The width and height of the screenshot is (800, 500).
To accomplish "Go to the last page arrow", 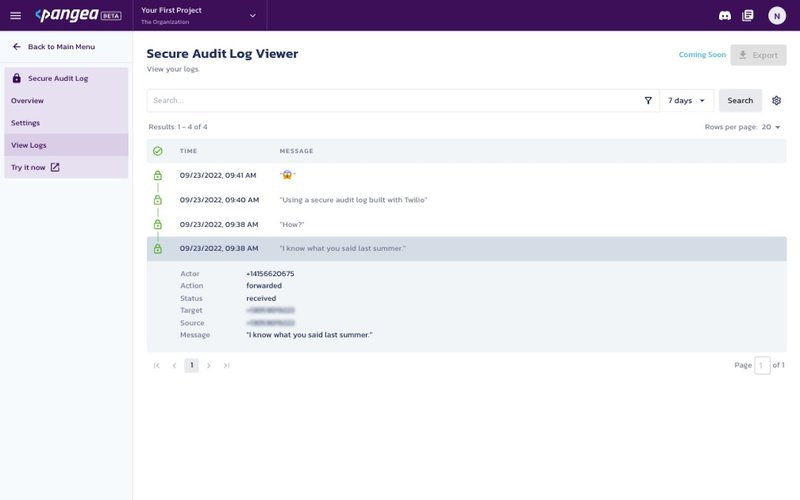I will (x=227, y=366).
